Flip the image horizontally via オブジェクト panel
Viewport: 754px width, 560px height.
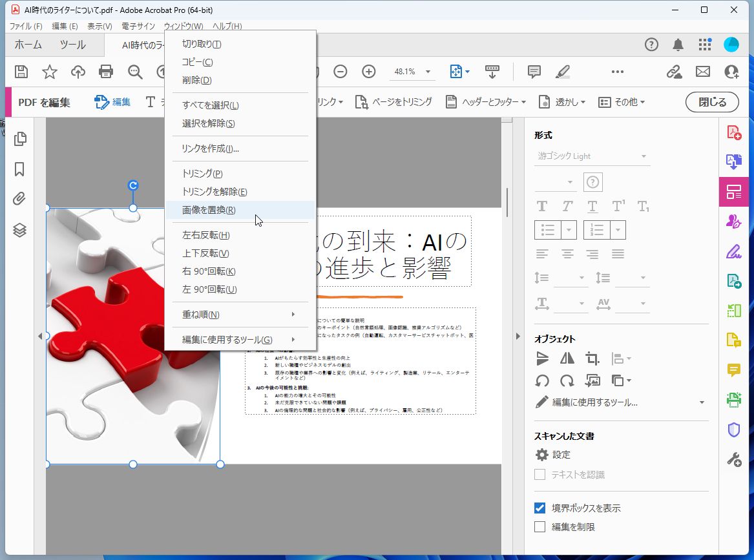coord(567,358)
